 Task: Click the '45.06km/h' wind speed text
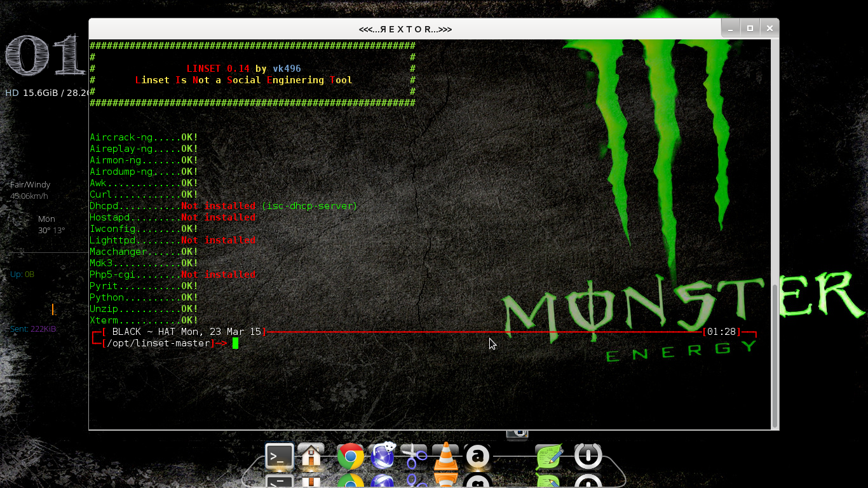pos(29,196)
